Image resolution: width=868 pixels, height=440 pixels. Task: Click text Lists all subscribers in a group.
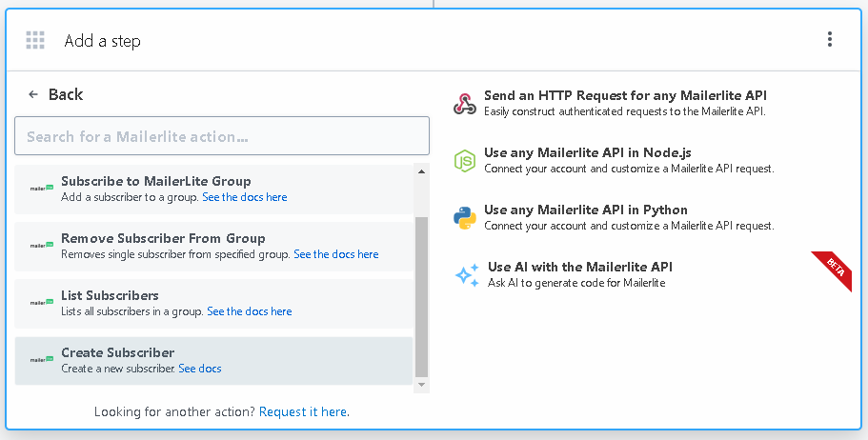[x=132, y=311]
